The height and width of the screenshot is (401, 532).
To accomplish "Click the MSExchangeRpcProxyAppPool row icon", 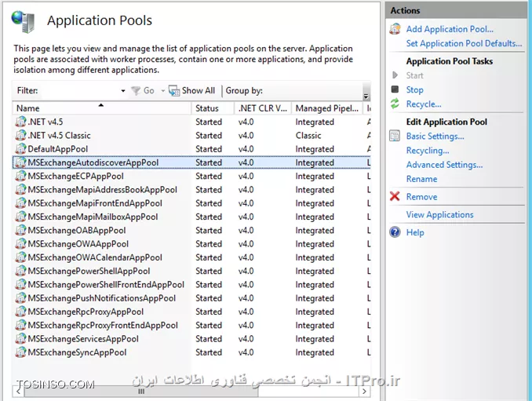I will [20, 312].
